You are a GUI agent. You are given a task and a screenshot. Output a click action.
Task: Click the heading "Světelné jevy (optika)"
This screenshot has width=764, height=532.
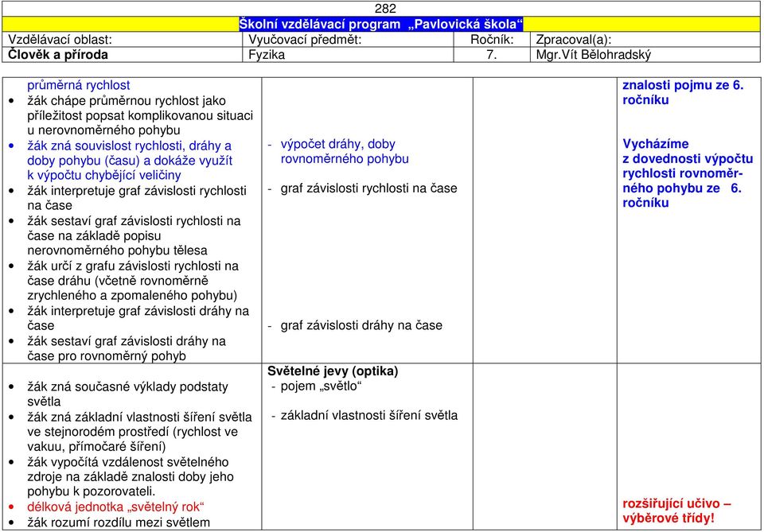[x=333, y=371]
